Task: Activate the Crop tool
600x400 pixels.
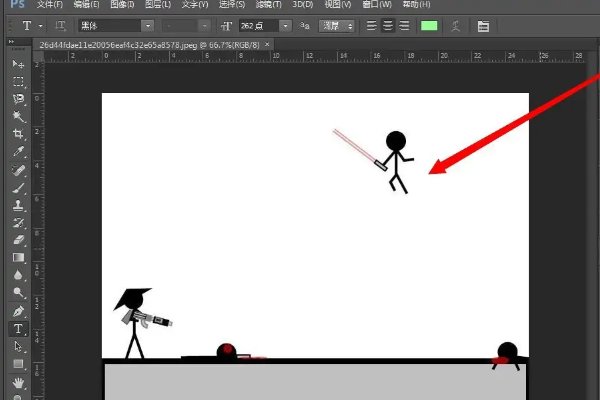Action: click(x=18, y=134)
